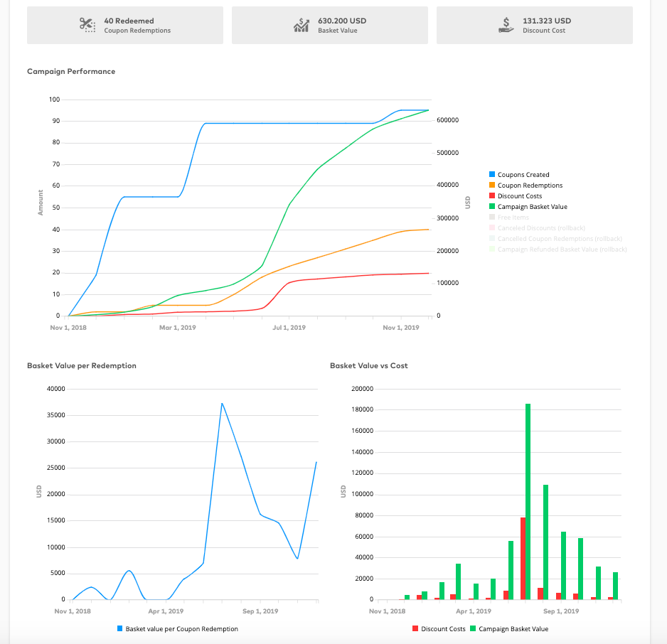Viewport: 667px width, 644px height.
Task: Click the Basket Value vs Cost heading
Action: (x=369, y=365)
